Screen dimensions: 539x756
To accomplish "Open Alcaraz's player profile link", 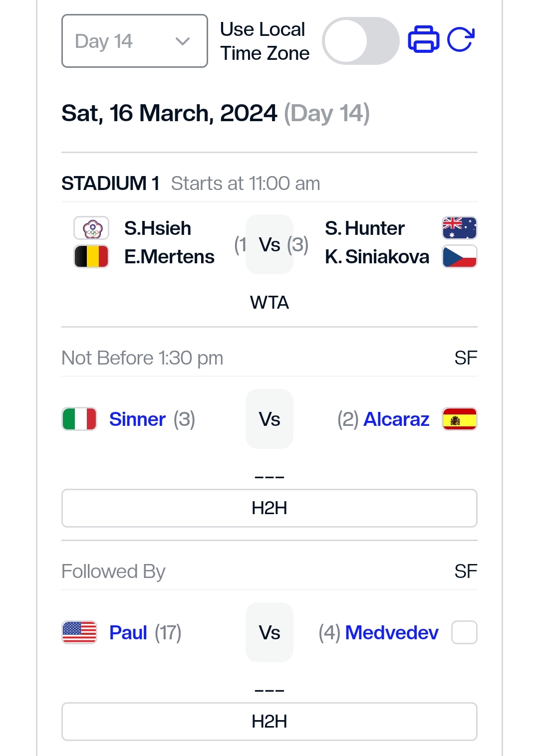I will [x=396, y=419].
